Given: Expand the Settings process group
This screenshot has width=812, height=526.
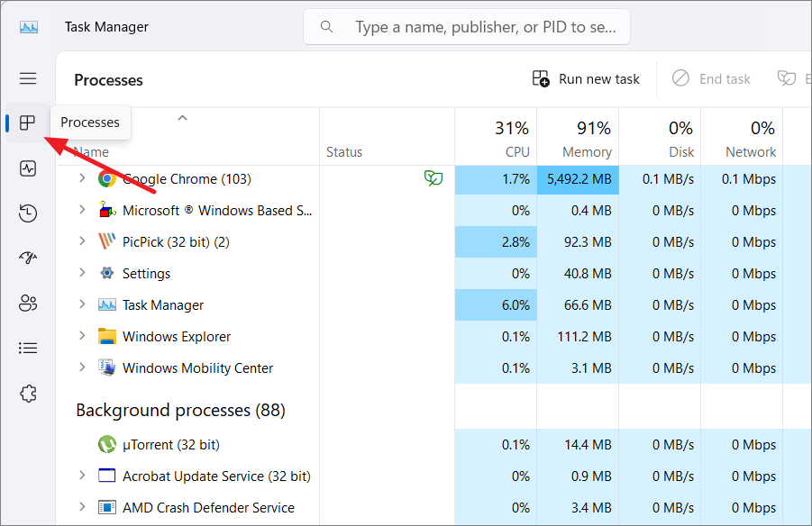Looking at the screenshot, I should pos(82,273).
